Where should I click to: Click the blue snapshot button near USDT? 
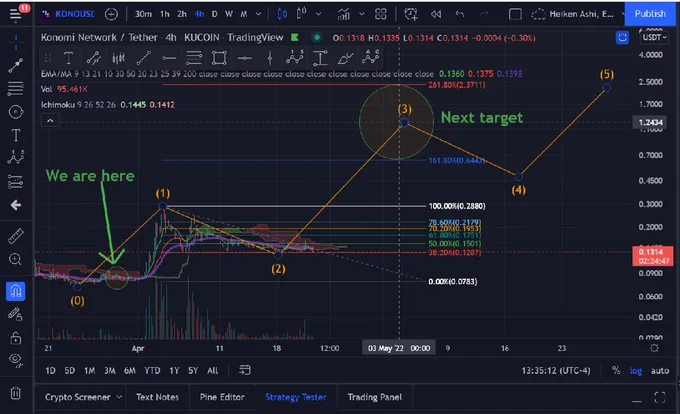click(x=622, y=38)
